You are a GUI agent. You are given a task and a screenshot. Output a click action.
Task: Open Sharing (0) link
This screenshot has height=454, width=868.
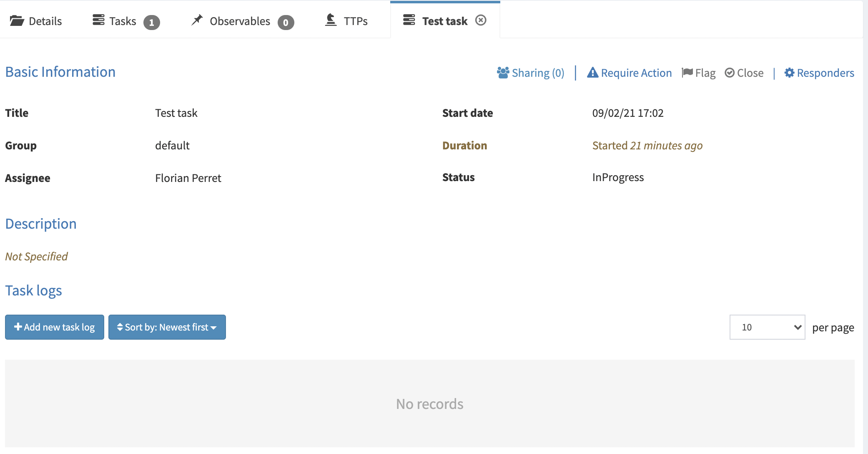click(x=531, y=73)
